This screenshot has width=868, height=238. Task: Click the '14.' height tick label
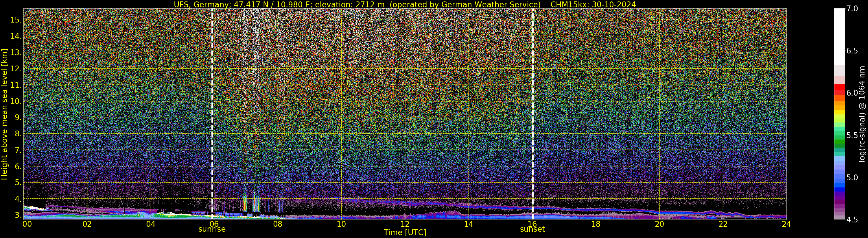[16, 36]
